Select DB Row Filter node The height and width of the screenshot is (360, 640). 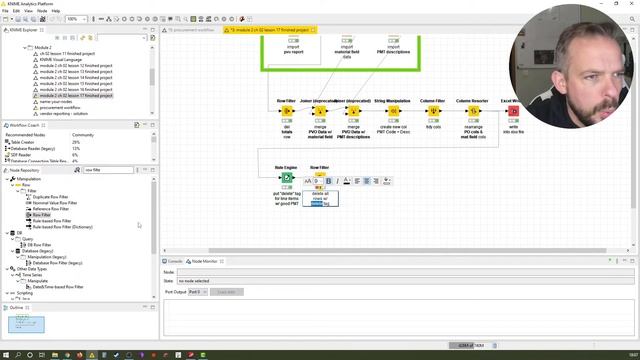39,245
